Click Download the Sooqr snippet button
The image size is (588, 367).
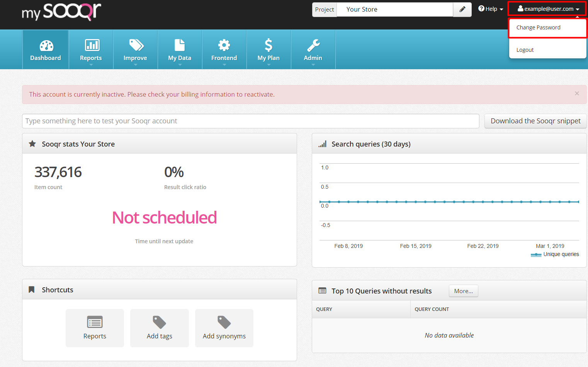coord(535,121)
